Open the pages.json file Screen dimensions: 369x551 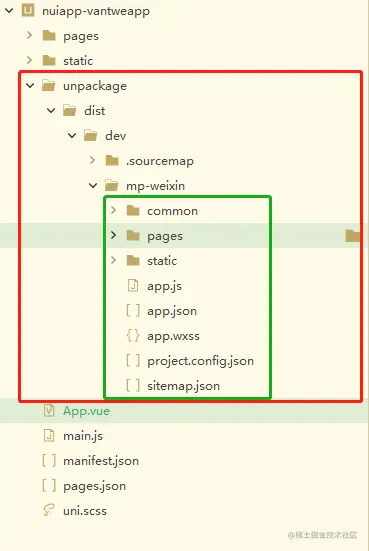(x=95, y=487)
